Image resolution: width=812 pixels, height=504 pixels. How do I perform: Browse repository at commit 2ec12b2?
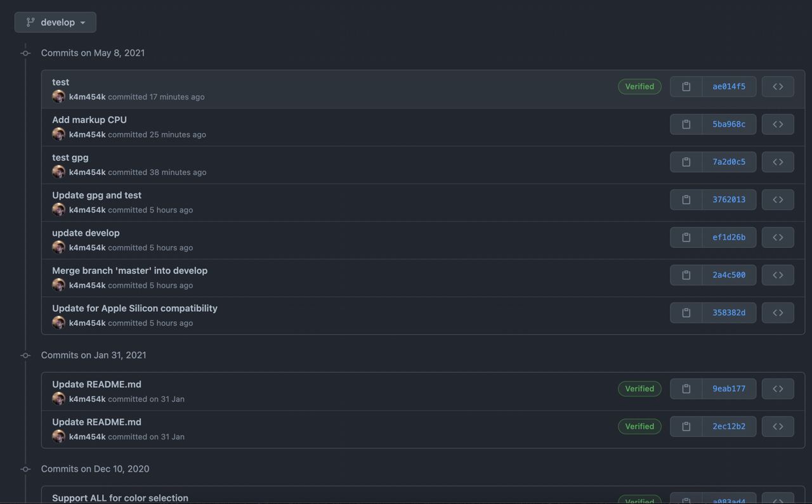point(778,426)
